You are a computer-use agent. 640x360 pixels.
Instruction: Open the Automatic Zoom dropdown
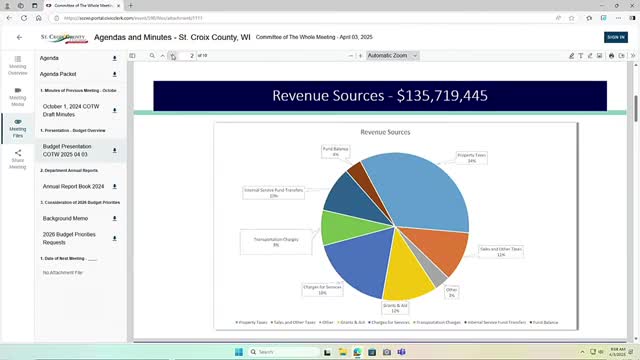(392, 56)
